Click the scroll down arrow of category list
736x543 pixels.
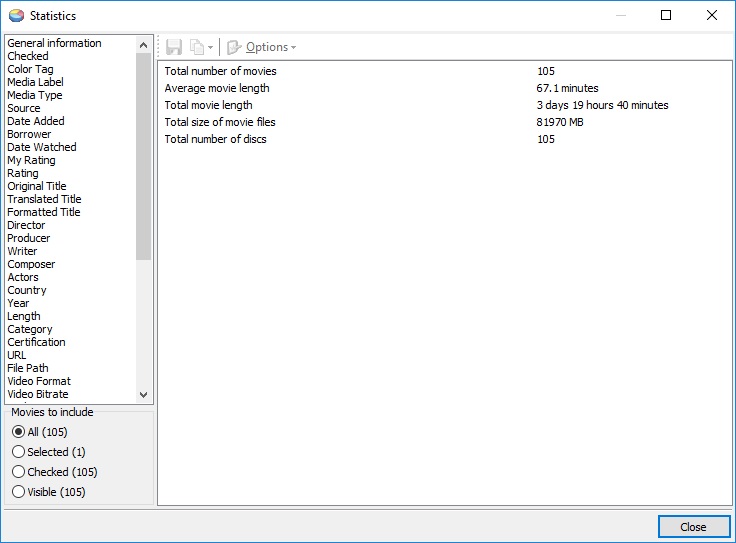pyautogui.click(x=143, y=395)
